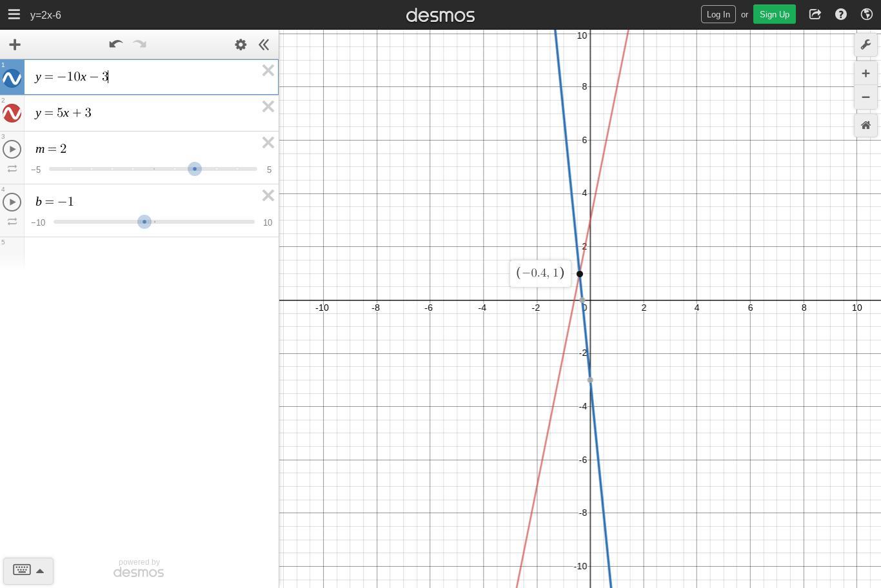
Task: Open the expression list settings gear
Action: point(241,44)
